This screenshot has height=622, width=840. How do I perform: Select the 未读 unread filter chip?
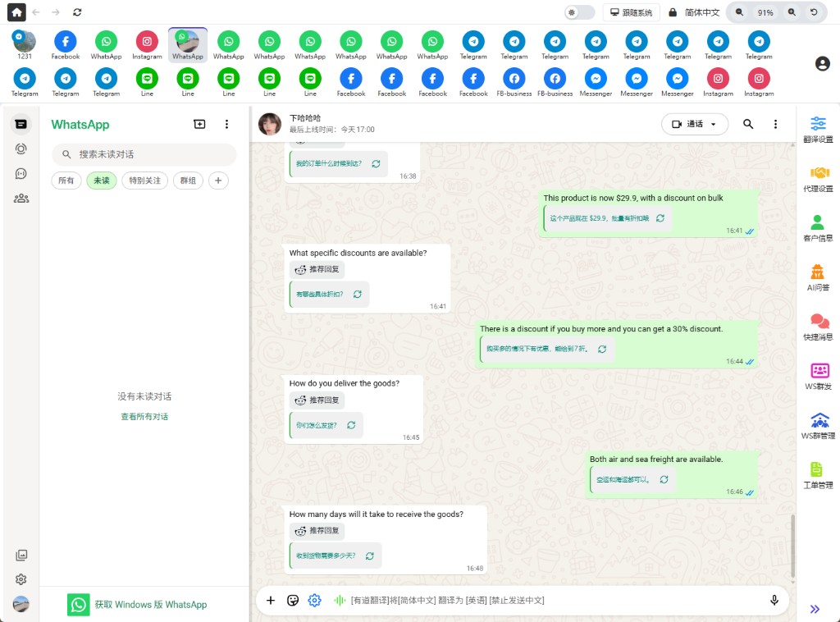[101, 181]
